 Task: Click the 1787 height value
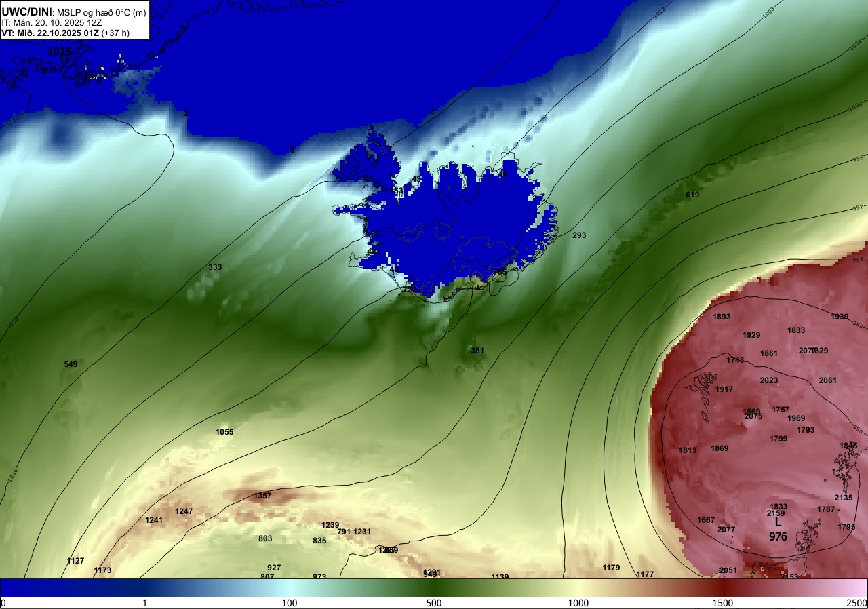(826, 509)
